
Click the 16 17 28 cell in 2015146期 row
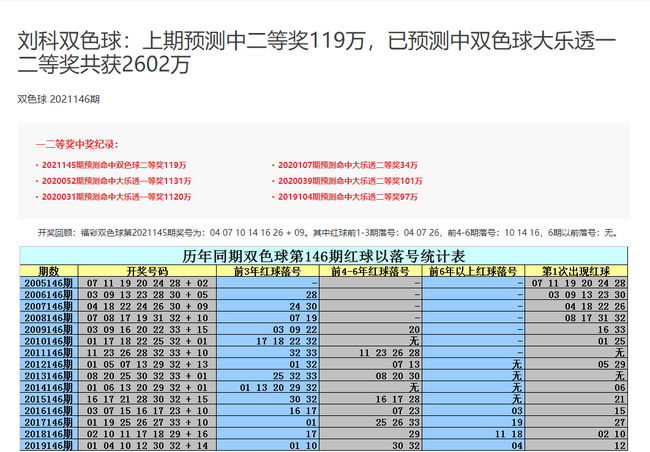click(370, 399)
